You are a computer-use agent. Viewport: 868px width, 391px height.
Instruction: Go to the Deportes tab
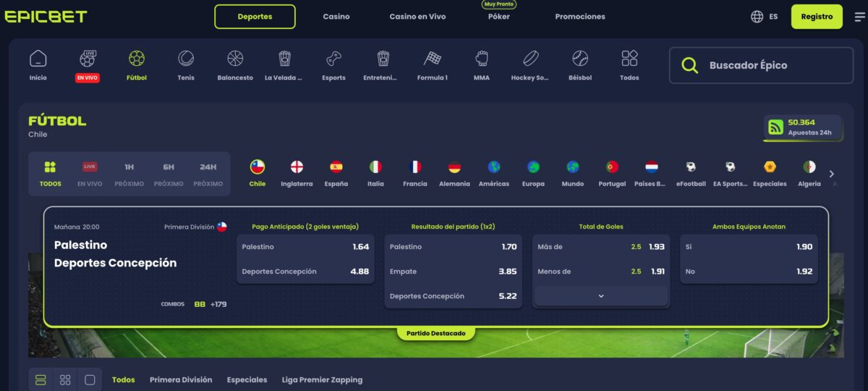pos(255,17)
